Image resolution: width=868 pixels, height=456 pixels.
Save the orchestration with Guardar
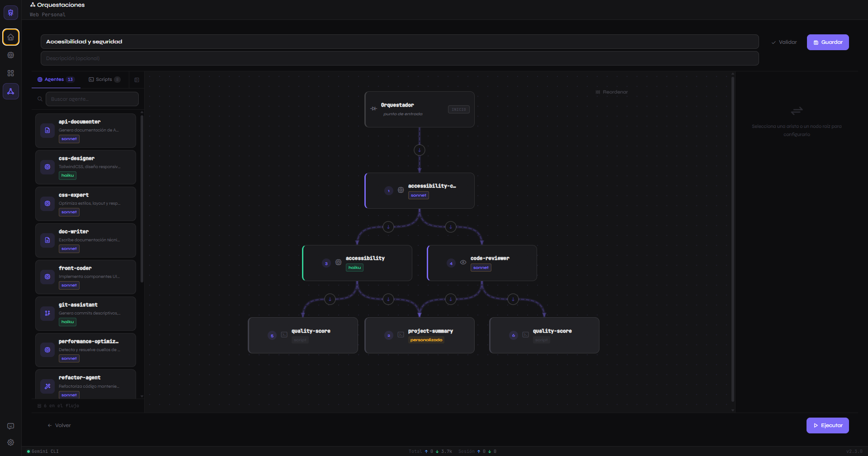(x=828, y=42)
